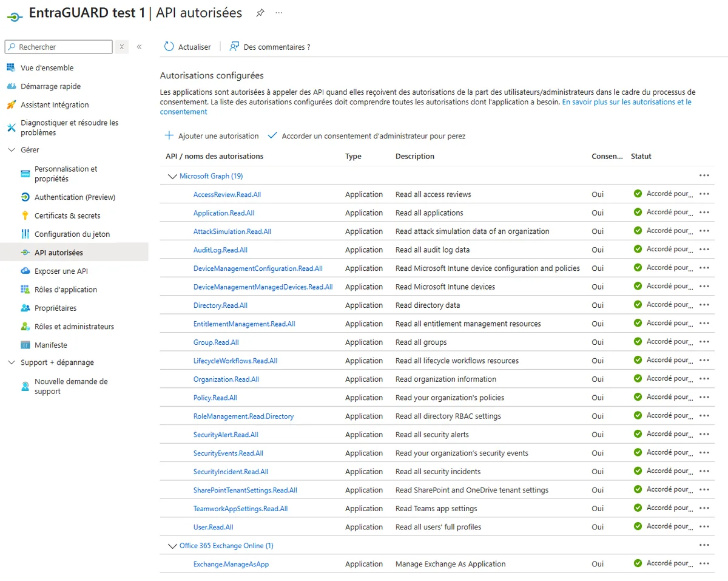Open Assistant Intégration rocket icon

coord(10,105)
